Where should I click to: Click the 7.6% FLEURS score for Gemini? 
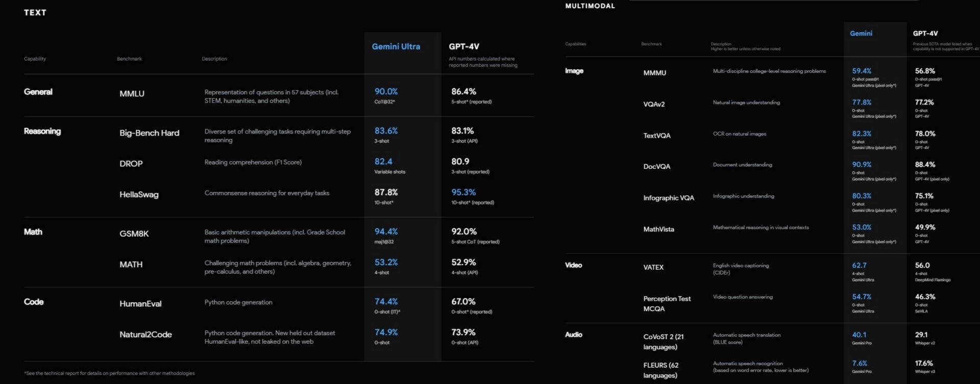(860, 364)
